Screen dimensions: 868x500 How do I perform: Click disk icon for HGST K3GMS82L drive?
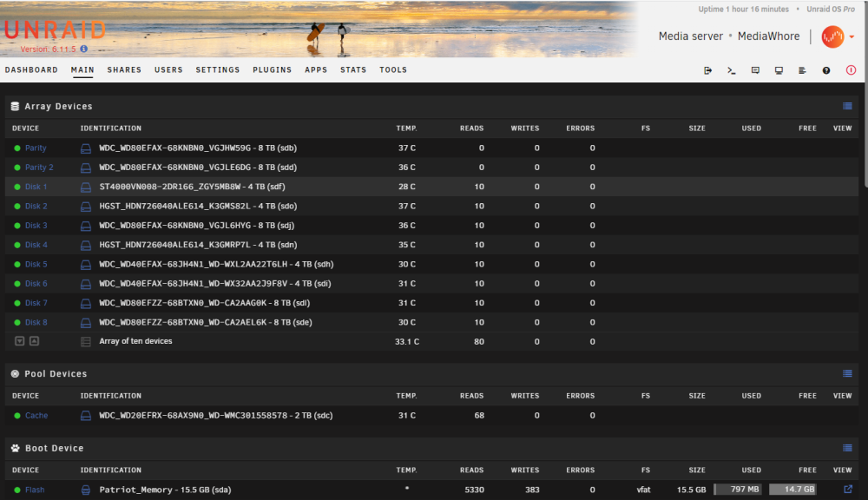86,207
